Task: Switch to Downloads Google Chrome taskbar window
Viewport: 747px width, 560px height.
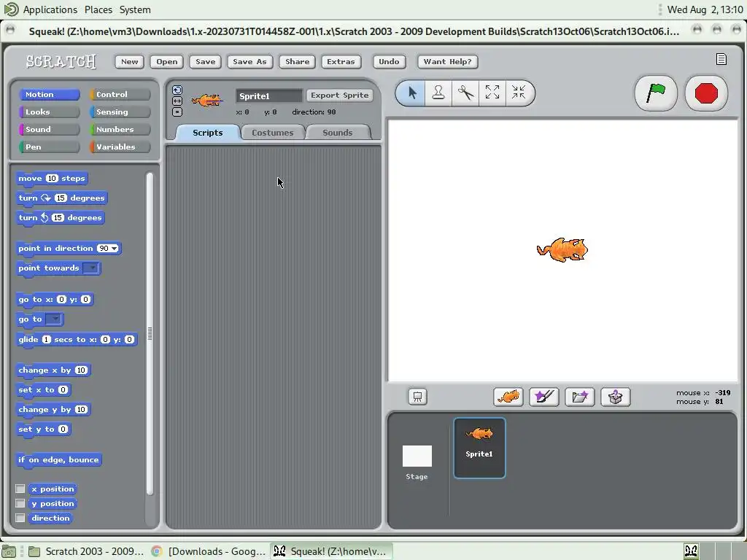Action: pos(209,551)
